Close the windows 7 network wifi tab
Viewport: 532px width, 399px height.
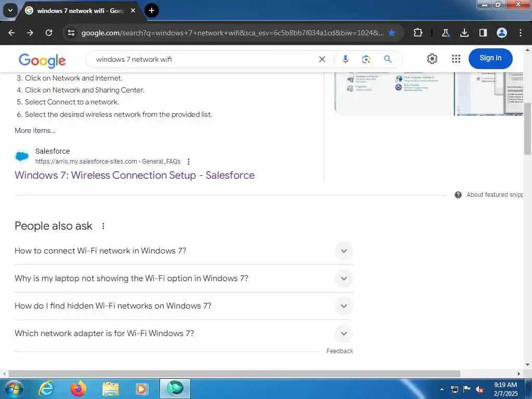coord(133,10)
